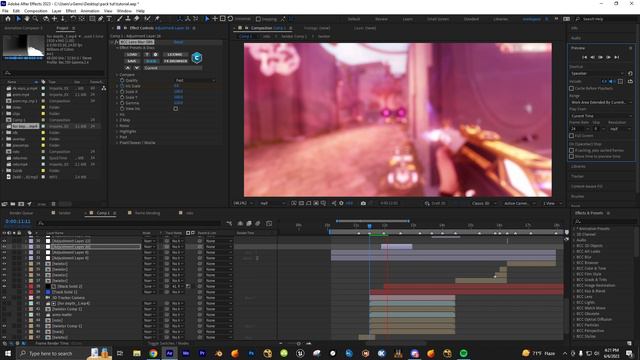Viewport: 640px width, 360px height.
Task: Open the viewer resolution 'Half' dropdown
Action: 272,203
